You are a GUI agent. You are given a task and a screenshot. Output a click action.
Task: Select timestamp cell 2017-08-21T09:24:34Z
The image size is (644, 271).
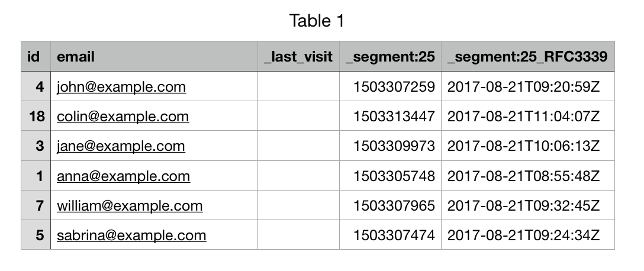pyautogui.click(x=524, y=235)
